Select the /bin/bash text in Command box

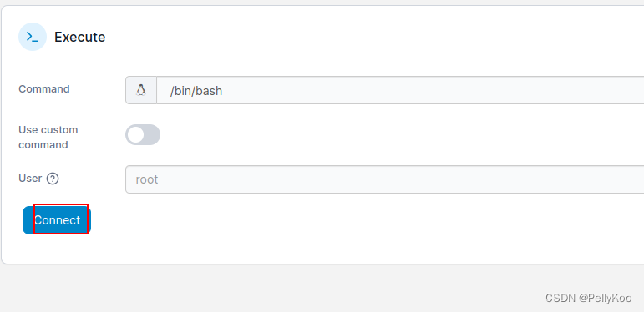(x=196, y=91)
